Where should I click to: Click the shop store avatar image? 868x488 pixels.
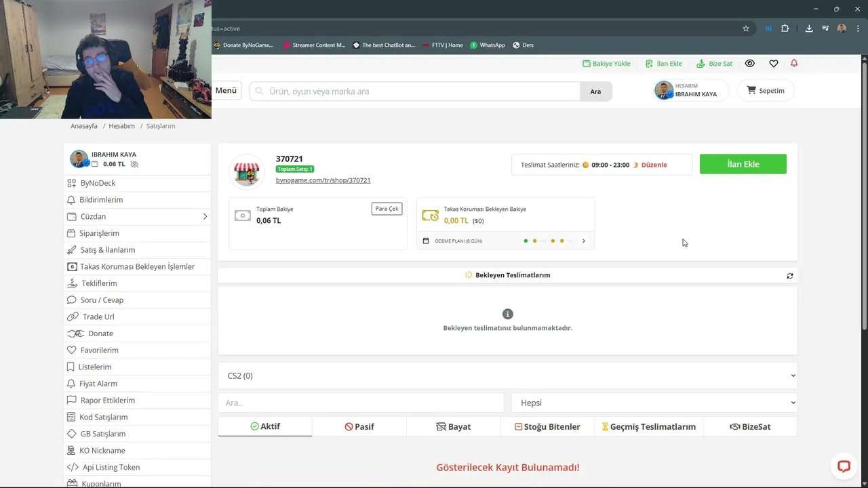tap(247, 172)
